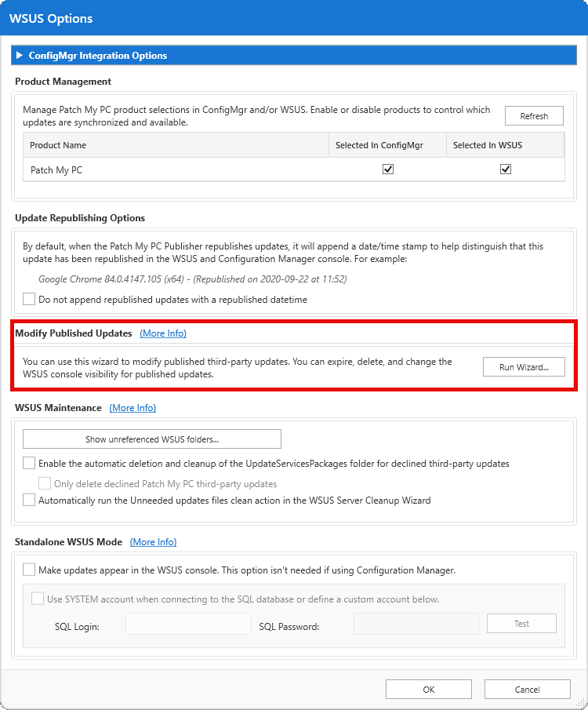
Task: Dismiss the dialog with Cancel
Action: [x=527, y=689]
